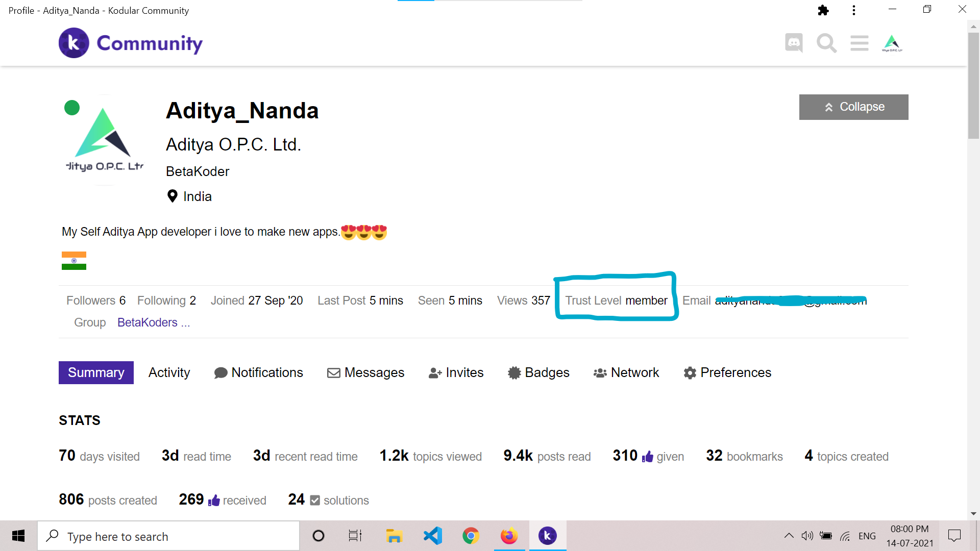This screenshot has width=980, height=551.
Task: Click the India flag image
Action: click(x=74, y=261)
